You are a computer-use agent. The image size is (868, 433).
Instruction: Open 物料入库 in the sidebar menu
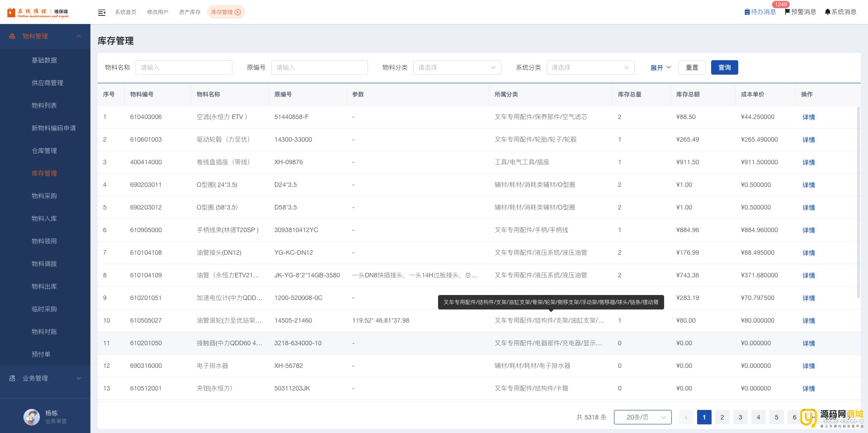[44, 219]
